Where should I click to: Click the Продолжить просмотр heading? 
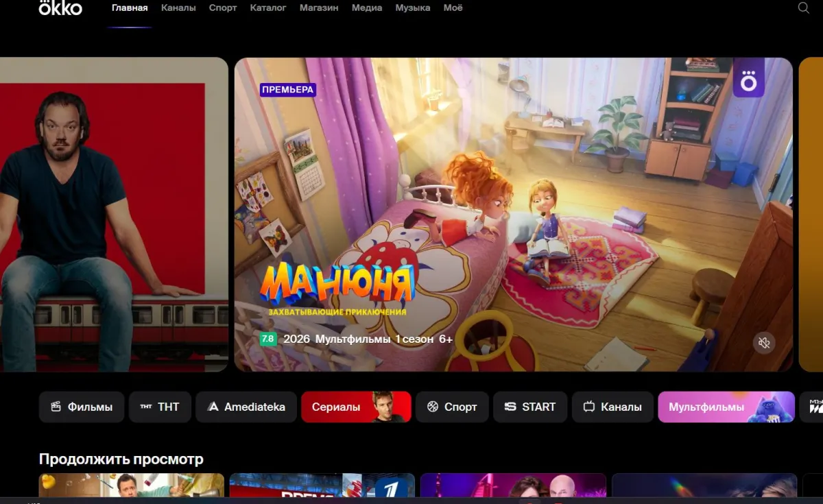[121, 459]
